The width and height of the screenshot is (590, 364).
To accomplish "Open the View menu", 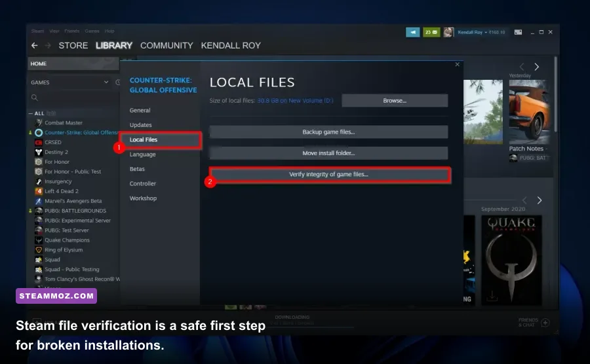I will (54, 31).
